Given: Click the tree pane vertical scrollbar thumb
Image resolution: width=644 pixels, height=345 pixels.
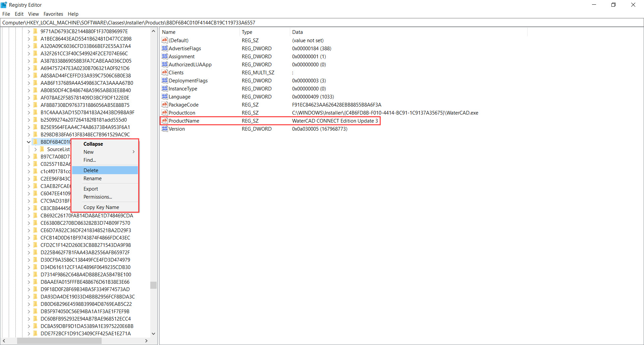Looking at the screenshot, I should 153,285.
